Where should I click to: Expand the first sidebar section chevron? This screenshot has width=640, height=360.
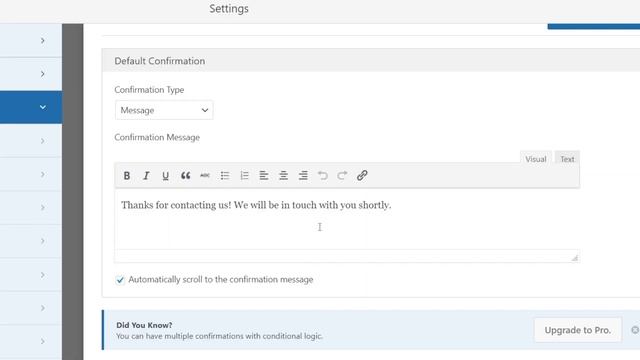(42, 40)
